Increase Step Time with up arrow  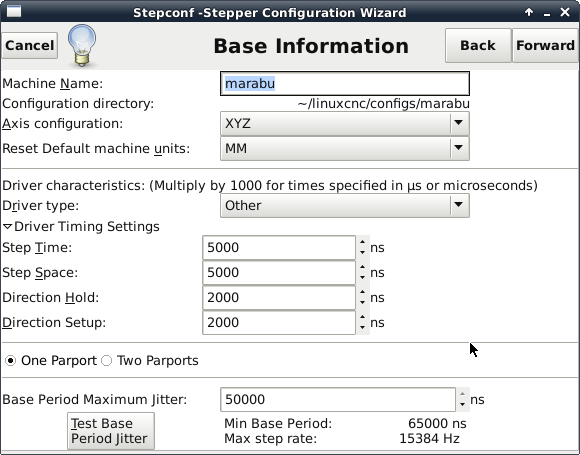(362, 242)
